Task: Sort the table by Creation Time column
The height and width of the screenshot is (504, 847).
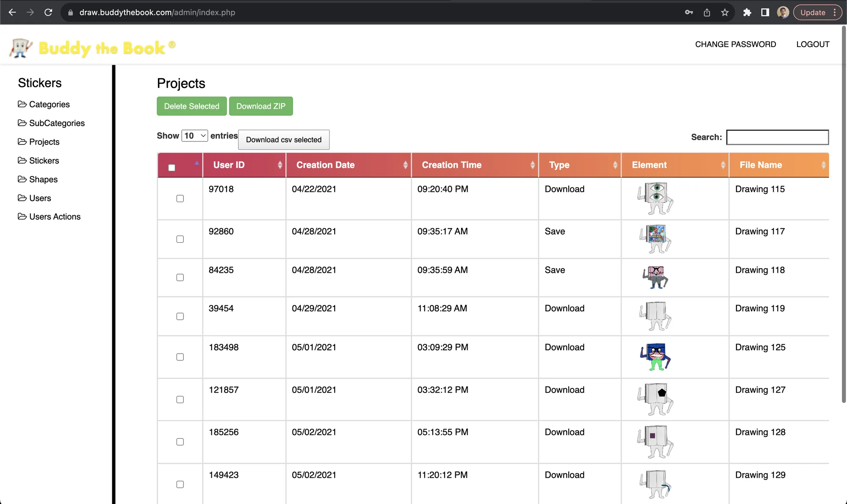Action: point(475,165)
